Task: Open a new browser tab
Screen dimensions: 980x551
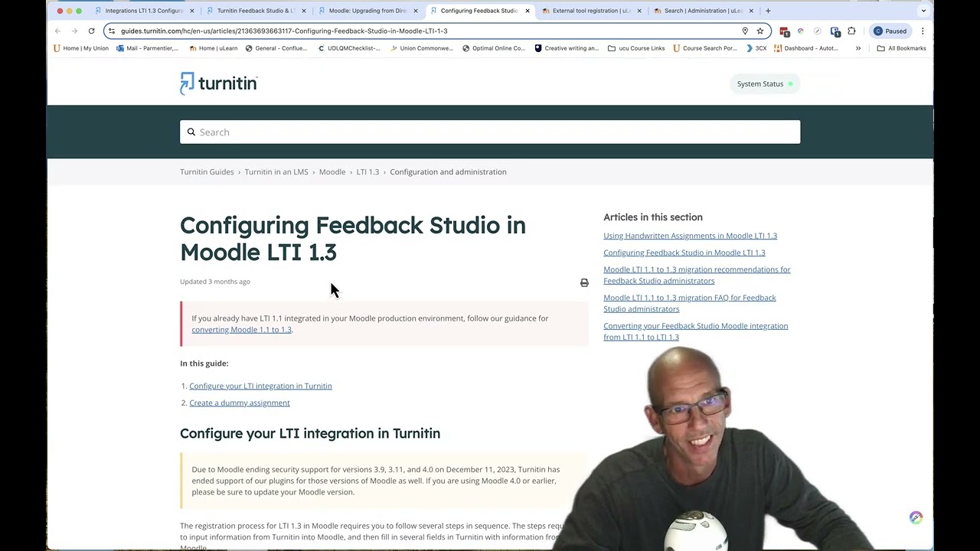Action: [768, 11]
